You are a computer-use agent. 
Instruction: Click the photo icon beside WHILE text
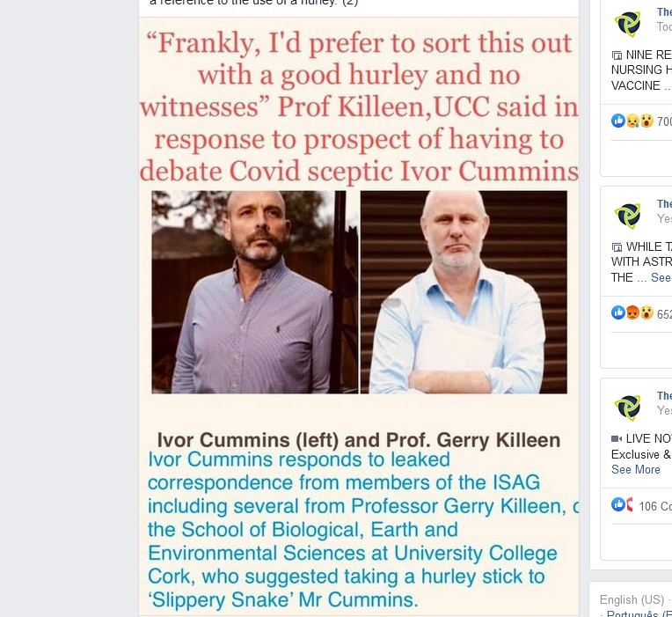pyautogui.click(x=617, y=246)
